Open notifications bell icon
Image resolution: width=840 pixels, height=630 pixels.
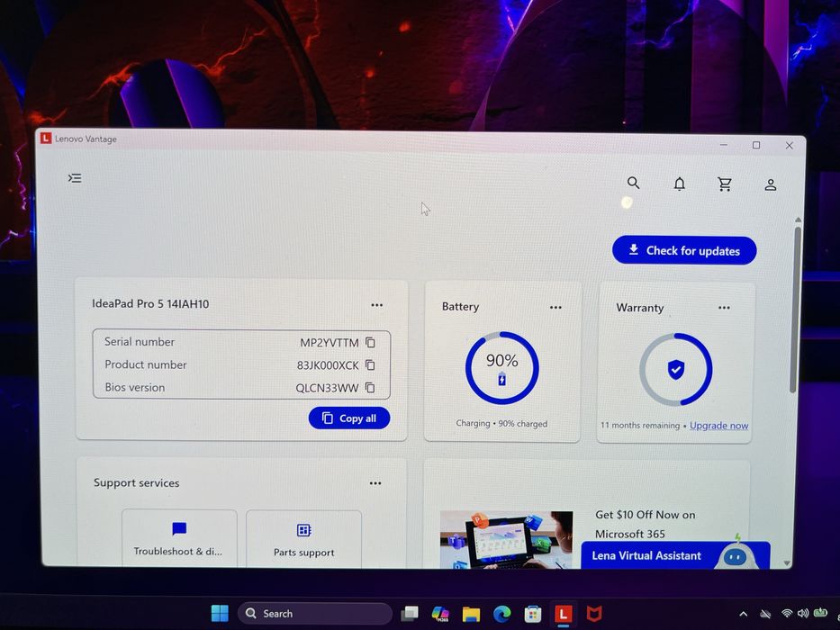[679, 184]
